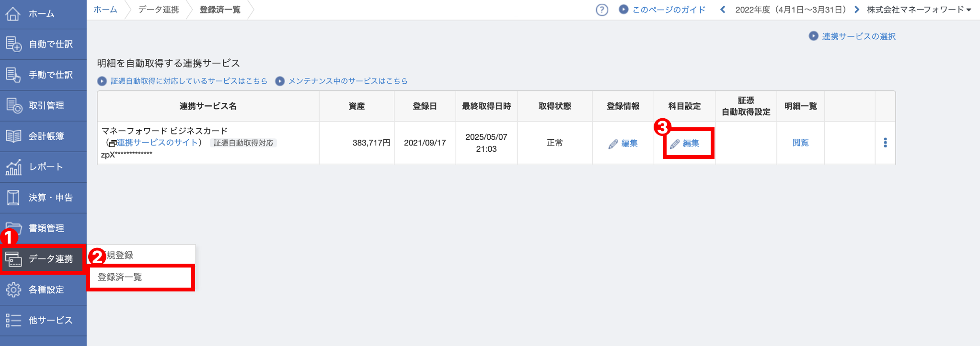
Task: Open メンテナンス中のサービスはこちら link
Action: [347, 81]
